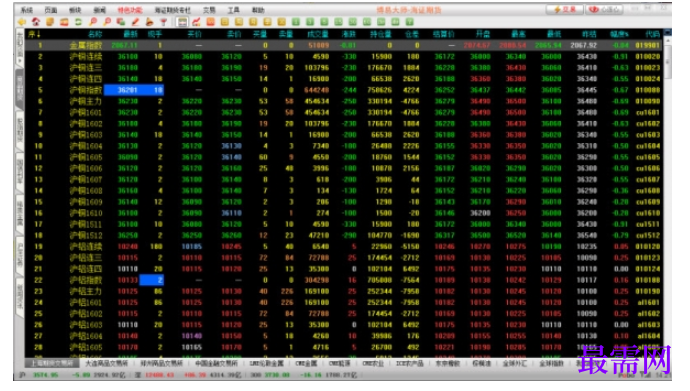Select the 沪铜指数 row
Viewport: 690px width, 391px height.
click(343, 90)
